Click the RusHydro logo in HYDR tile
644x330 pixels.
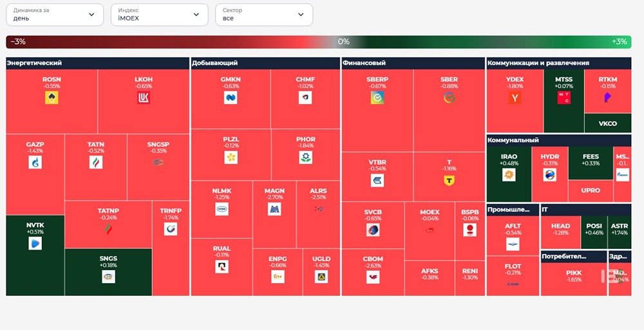pyautogui.click(x=549, y=175)
